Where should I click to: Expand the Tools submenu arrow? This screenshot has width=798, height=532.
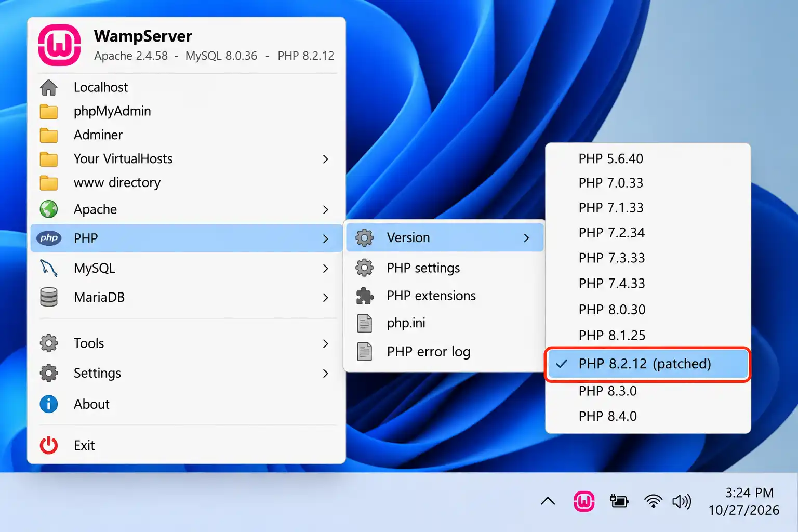(x=326, y=343)
